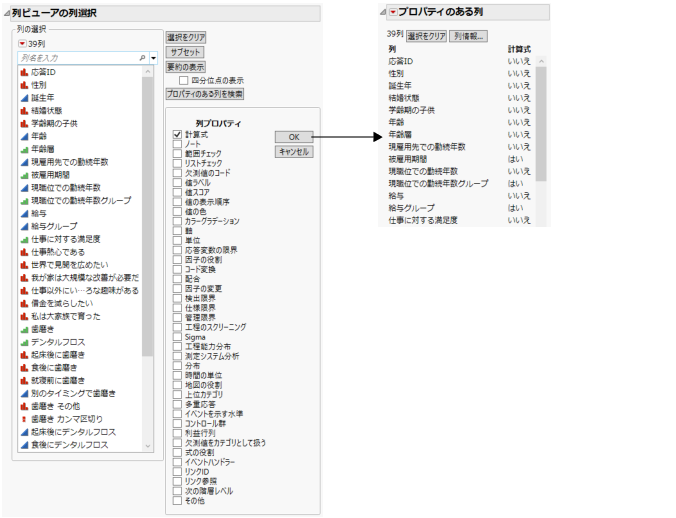
Task: Check the 値の色 checkbox
Action: coord(177,212)
